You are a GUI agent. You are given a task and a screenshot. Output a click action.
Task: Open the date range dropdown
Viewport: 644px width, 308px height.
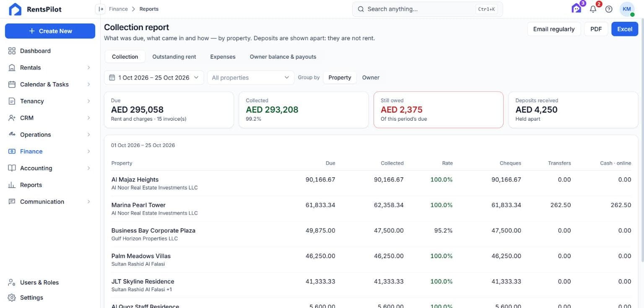154,78
